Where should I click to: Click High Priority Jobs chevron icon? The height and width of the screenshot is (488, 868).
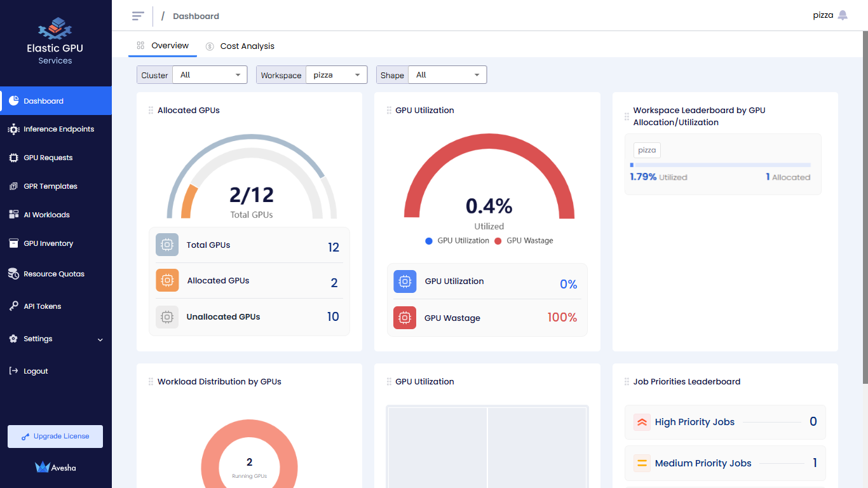(x=642, y=422)
